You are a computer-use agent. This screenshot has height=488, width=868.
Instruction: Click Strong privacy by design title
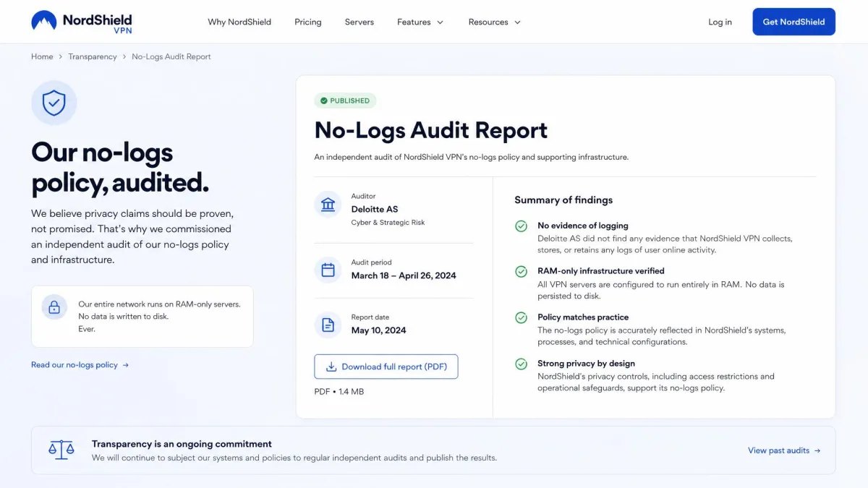(586, 364)
